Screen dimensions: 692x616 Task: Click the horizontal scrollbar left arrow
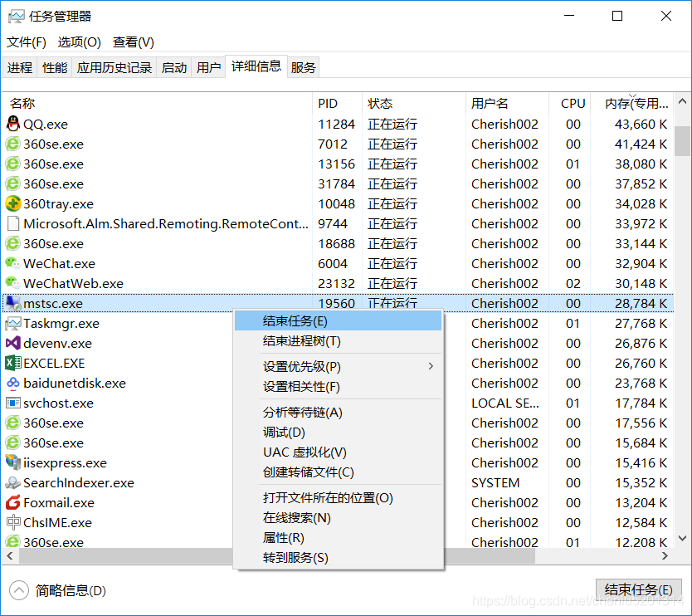coord(10,556)
